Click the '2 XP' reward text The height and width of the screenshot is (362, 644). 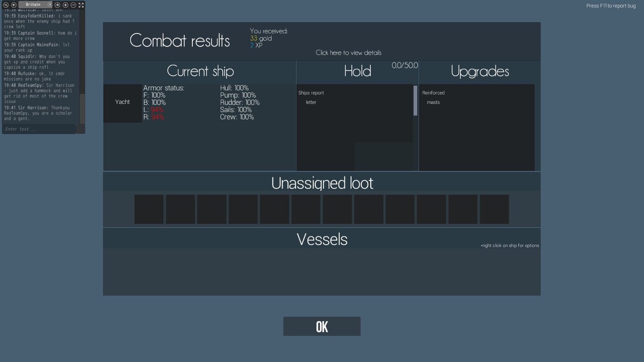point(256,46)
